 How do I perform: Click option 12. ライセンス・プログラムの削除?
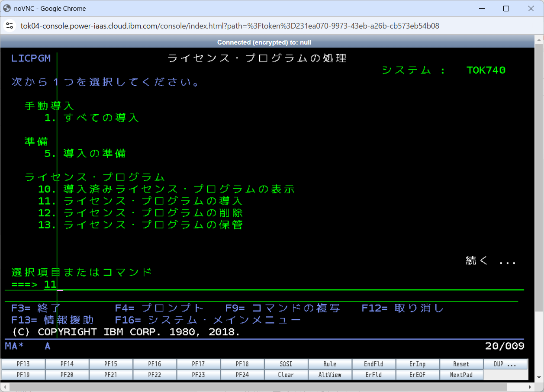[x=140, y=213]
